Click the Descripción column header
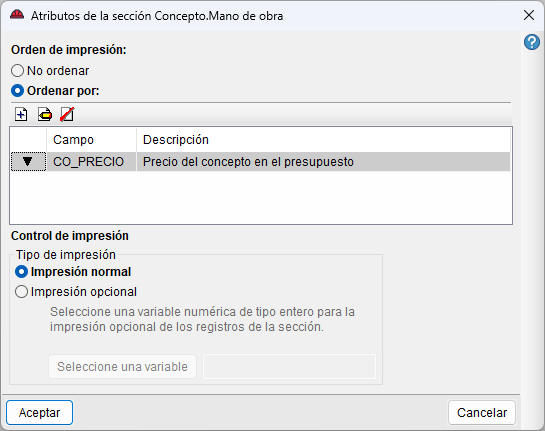 (323, 140)
